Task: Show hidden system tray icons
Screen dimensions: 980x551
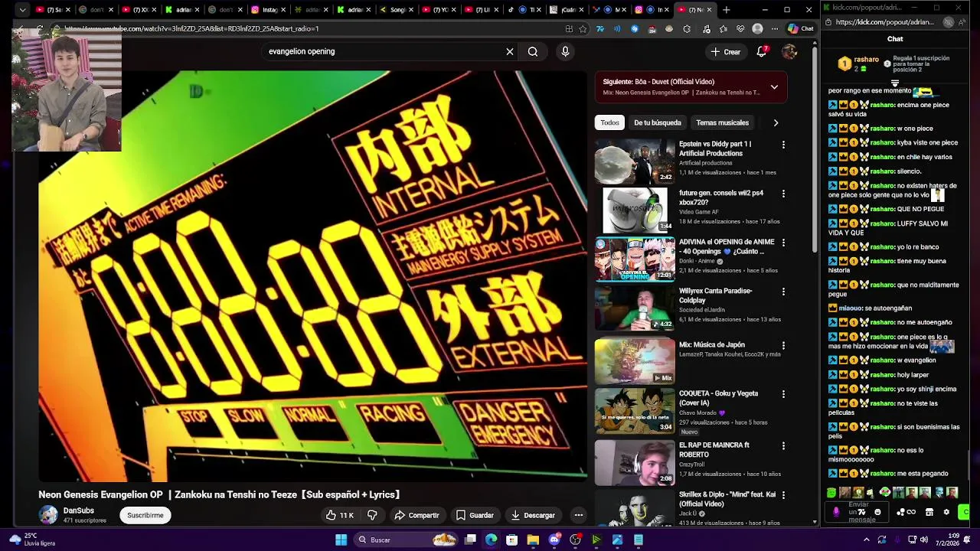Action: point(867,540)
